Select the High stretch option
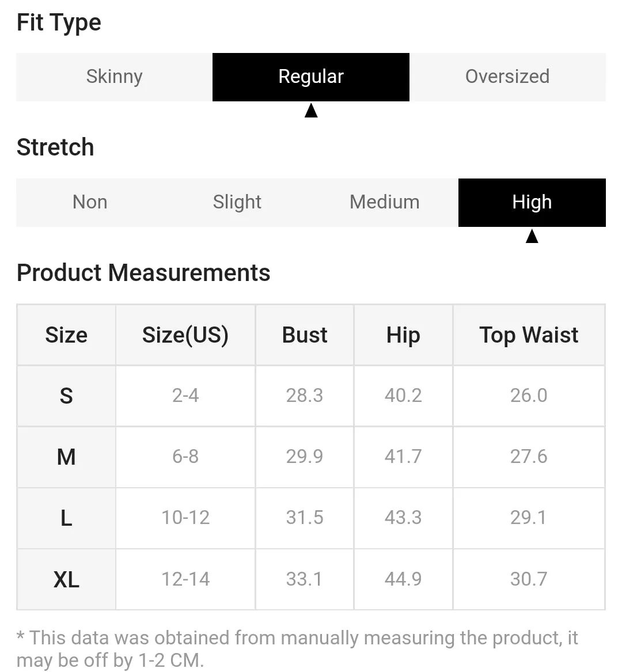Screen dimensions: 622x672 coord(532,202)
